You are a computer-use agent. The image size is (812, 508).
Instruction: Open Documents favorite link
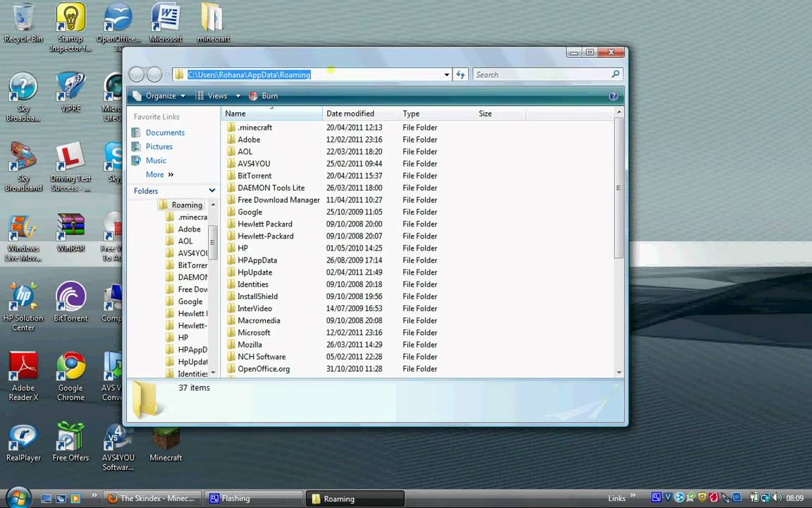165,133
